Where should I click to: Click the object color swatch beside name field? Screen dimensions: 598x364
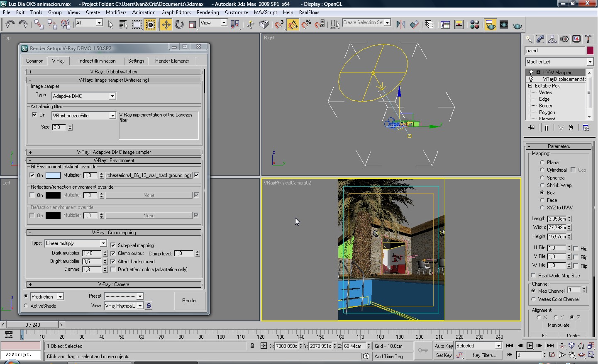590,51
